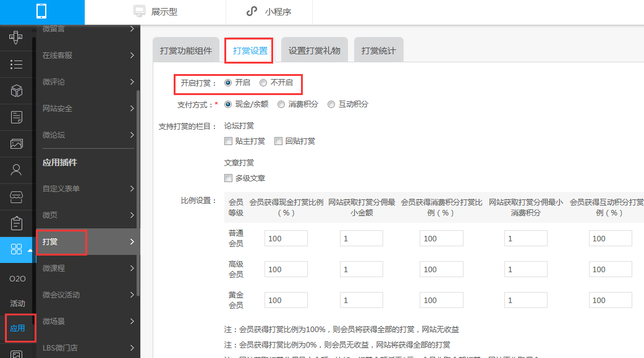The width and height of the screenshot is (644, 358).
Task: Open the O2O section in the sidebar
Action: click(17, 279)
